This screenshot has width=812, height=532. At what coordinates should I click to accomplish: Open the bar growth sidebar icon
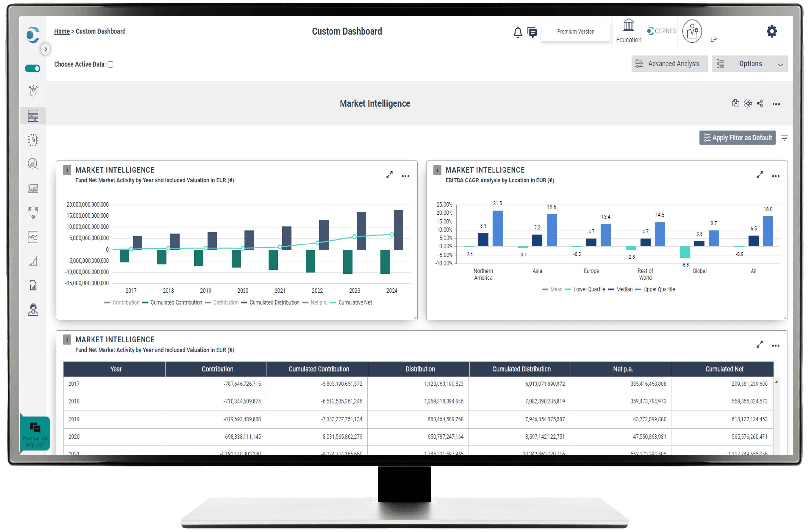pyautogui.click(x=33, y=261)
